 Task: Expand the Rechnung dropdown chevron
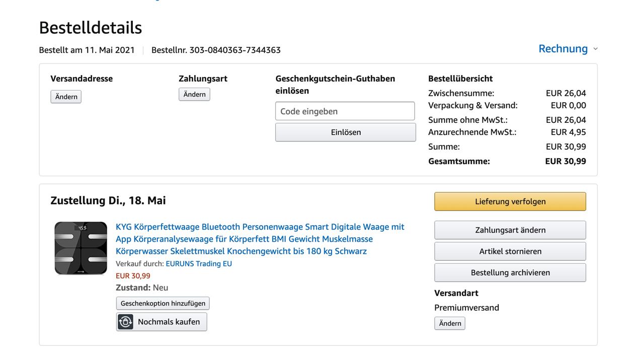tap(596, 49)
